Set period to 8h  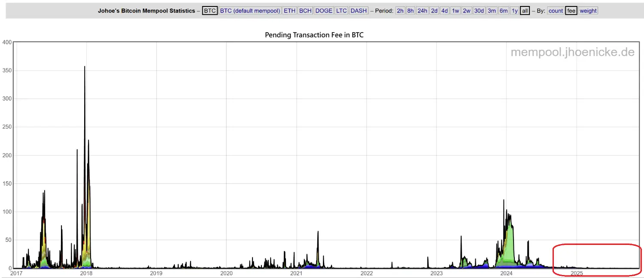click(x=410, y=11)
